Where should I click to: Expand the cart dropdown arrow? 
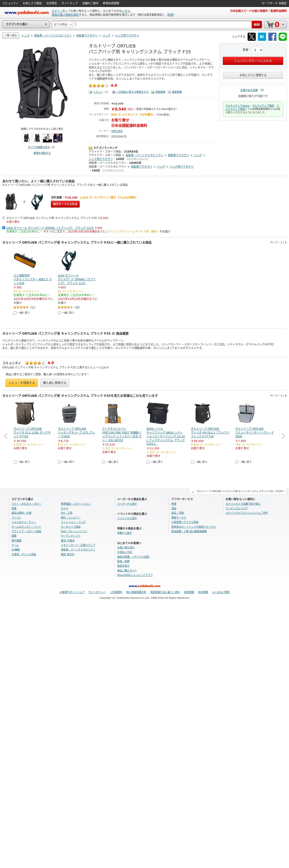283,24
